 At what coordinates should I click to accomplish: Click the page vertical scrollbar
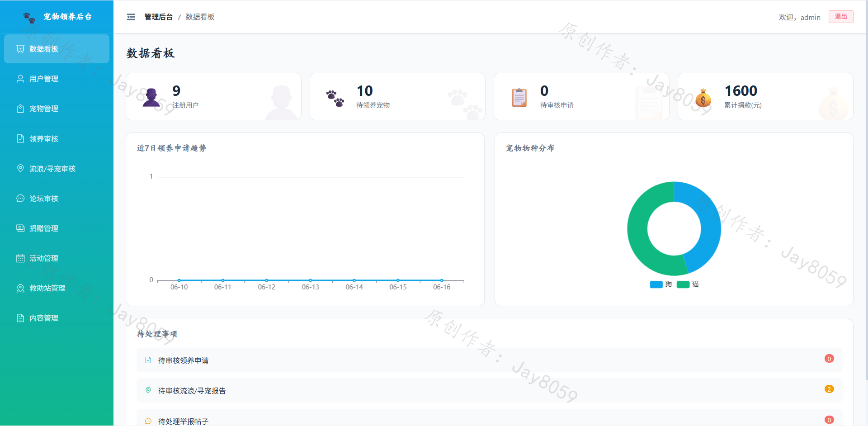pos(866,190)
